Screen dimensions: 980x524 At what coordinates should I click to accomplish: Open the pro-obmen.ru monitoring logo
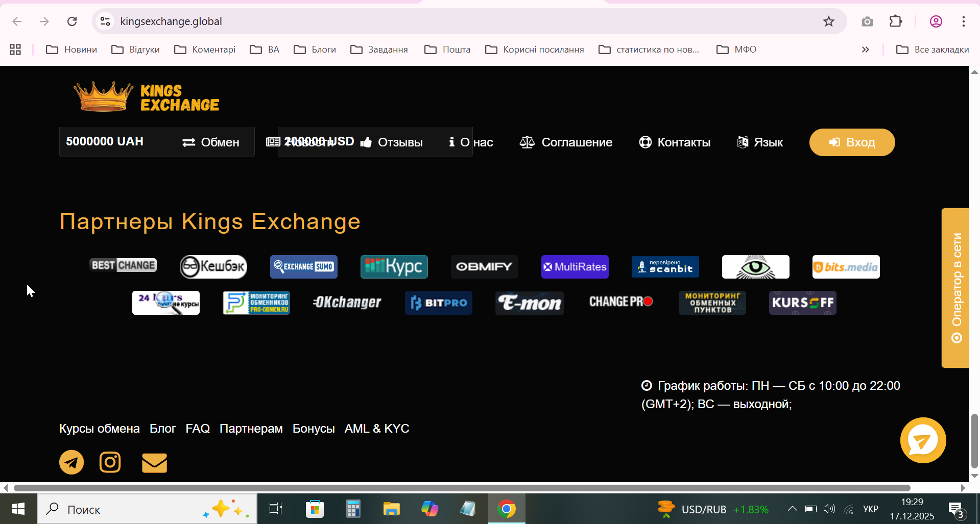[256, 303]
